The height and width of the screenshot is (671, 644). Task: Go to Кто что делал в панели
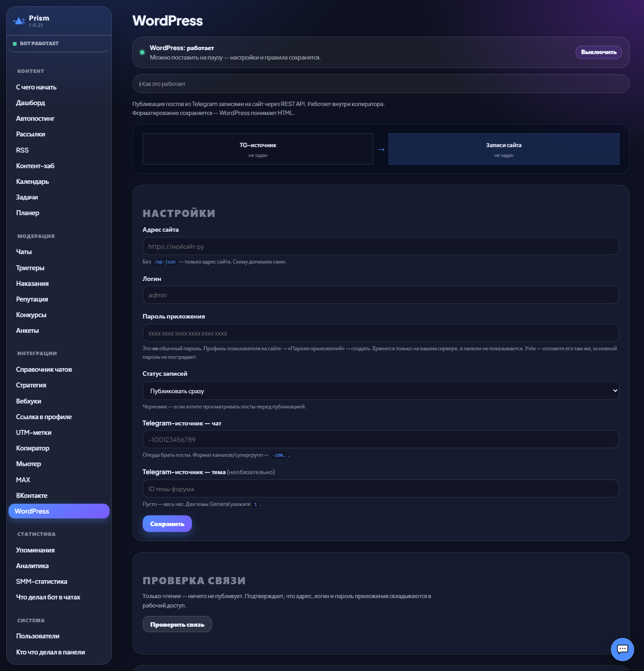51,652
